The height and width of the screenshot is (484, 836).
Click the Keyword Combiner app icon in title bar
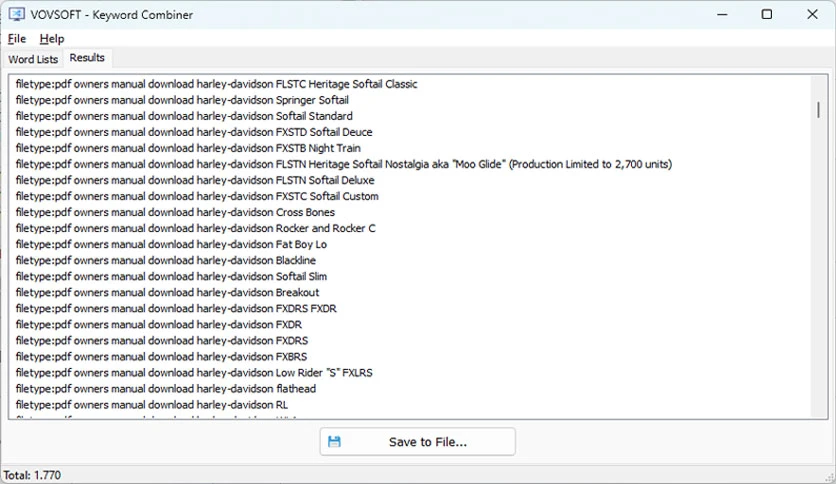17,14
